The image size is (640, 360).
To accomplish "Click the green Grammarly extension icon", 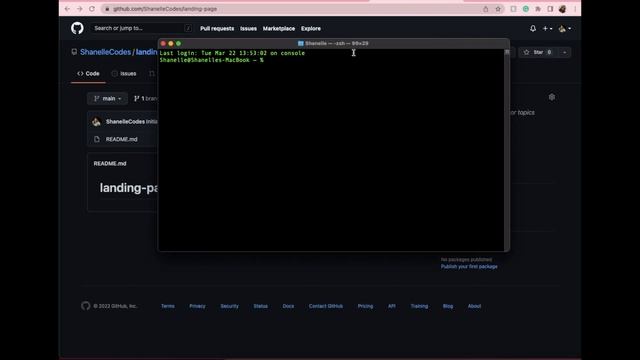I will point(526,9).
